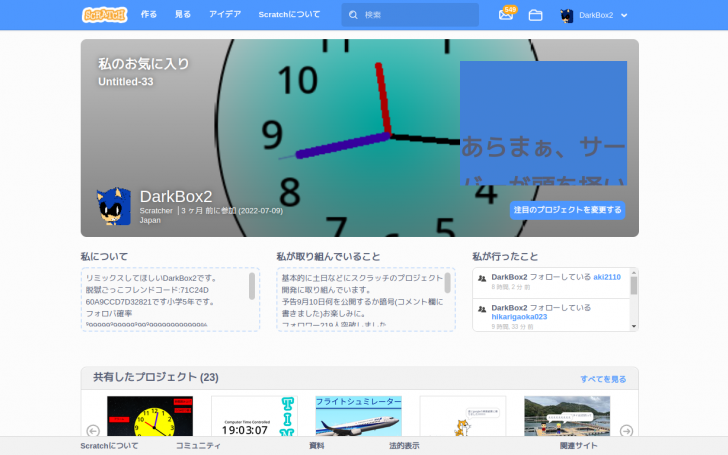Click 注目のプロジェクトを変更する button

[567, 210]
